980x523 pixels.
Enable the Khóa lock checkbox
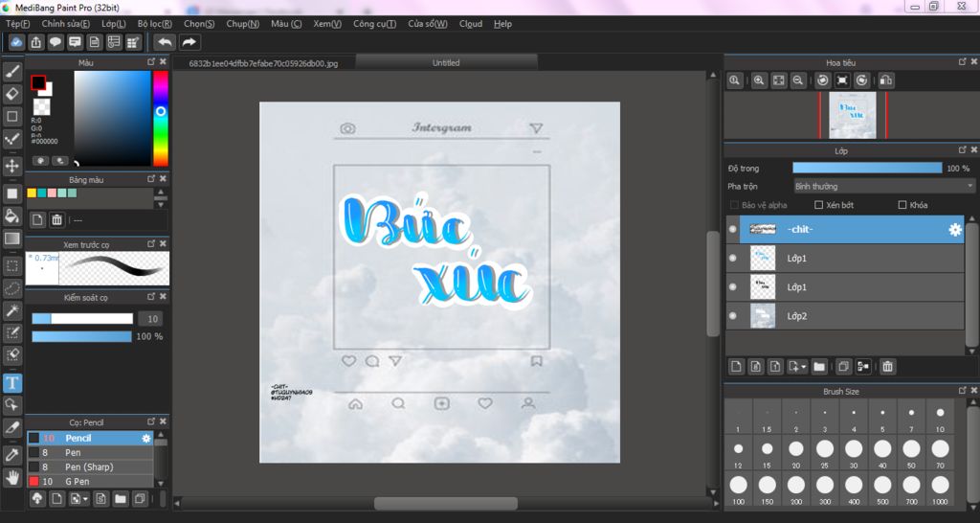(x=902, y=205)
